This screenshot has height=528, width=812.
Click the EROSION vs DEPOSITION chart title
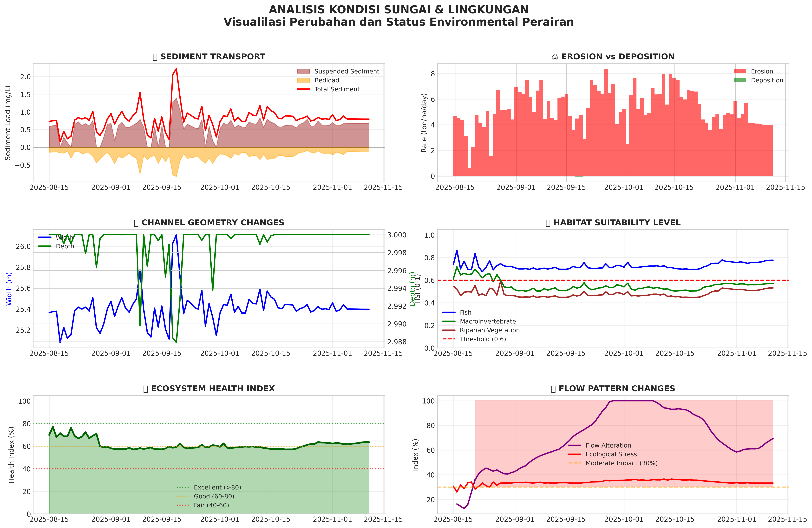coord(613,57)
